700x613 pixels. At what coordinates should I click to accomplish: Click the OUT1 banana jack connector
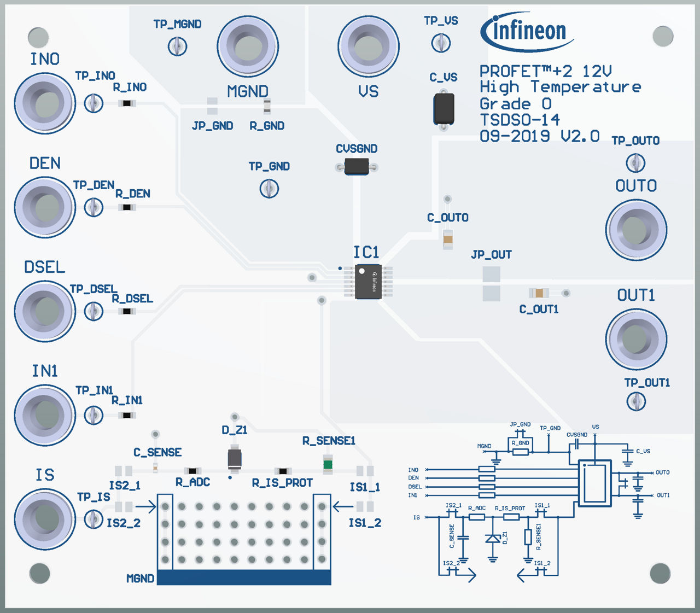pyautogui.click(x=636, y=339)
